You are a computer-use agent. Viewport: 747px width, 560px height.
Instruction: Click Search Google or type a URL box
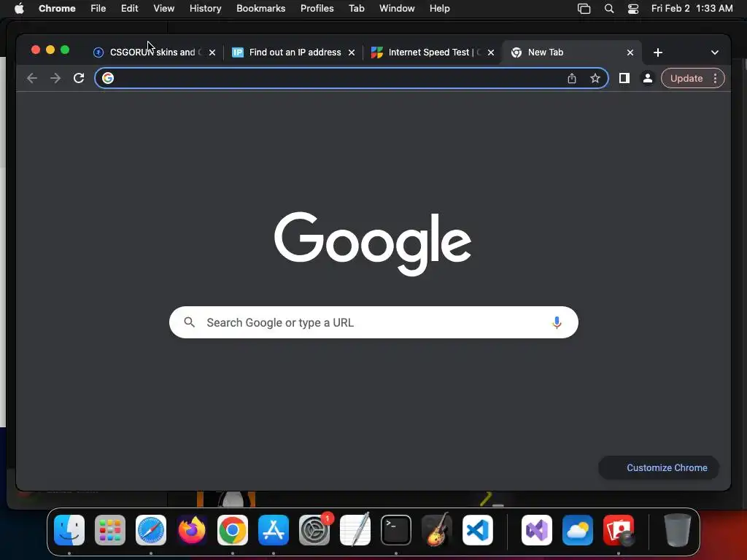373,322
